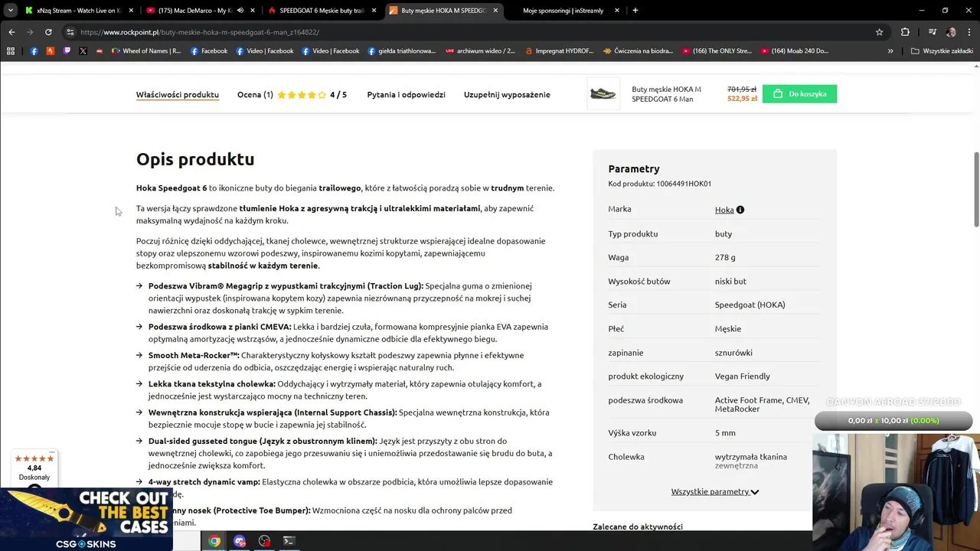The image size is (980, 551).
Task: Open the rating widget three-dot menu
Action: (52, 452)
